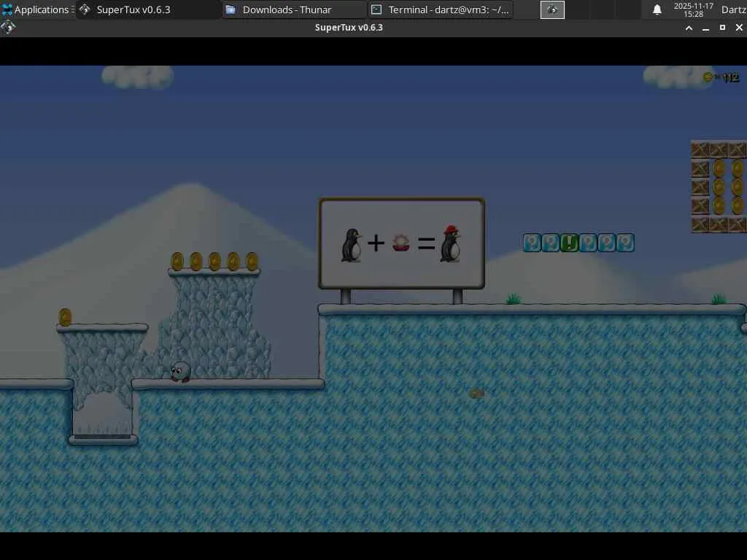The height and width of the screenshot is (560, 747).
Task: Click the single coin on the left ice ledge
Action: (x=65, y=317)
